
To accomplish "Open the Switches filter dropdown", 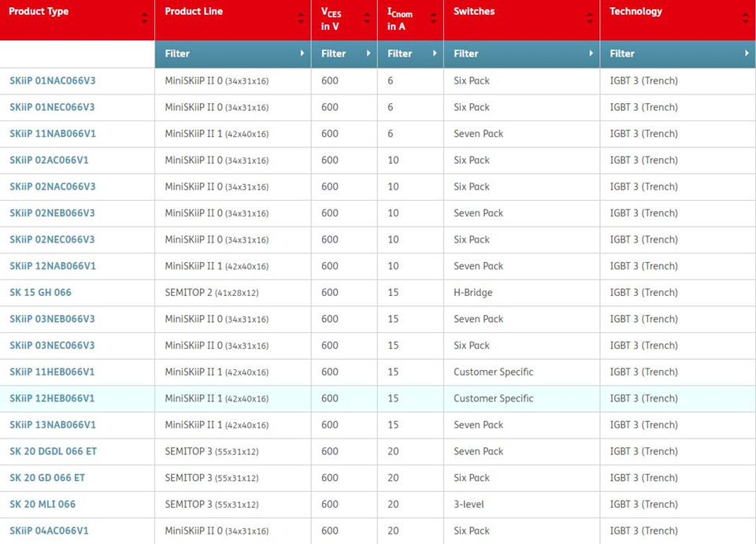I will point(521,54).
